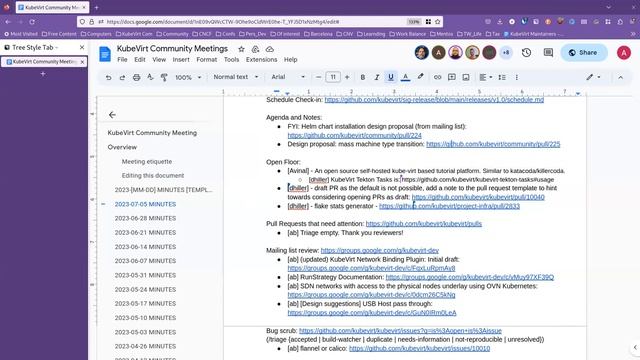Open the View menu

point(159,60)
